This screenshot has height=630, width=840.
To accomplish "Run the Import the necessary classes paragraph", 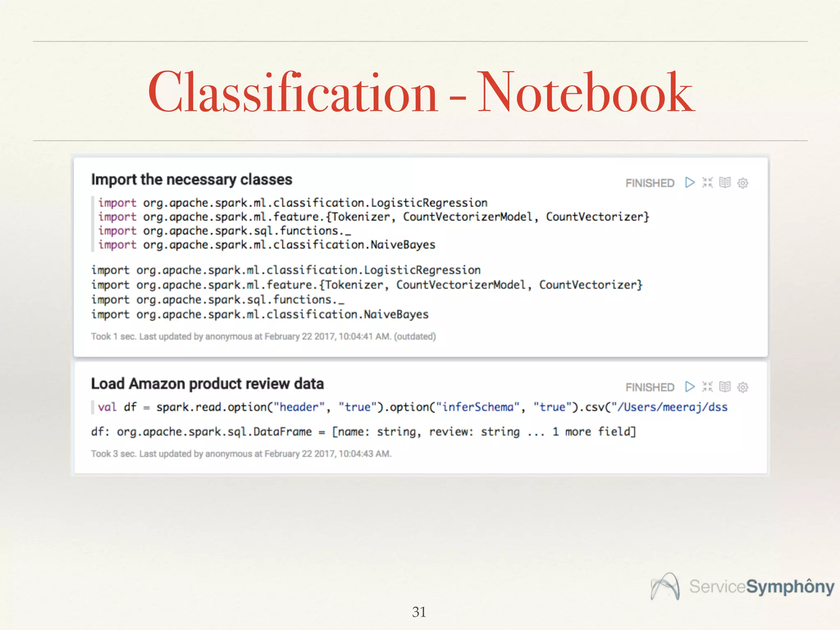I will (690, 183).
